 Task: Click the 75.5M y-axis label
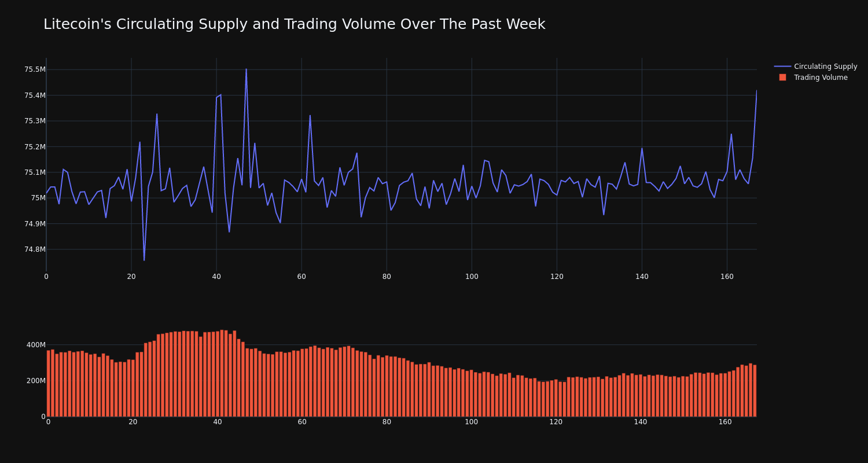(x=35, y=69)
